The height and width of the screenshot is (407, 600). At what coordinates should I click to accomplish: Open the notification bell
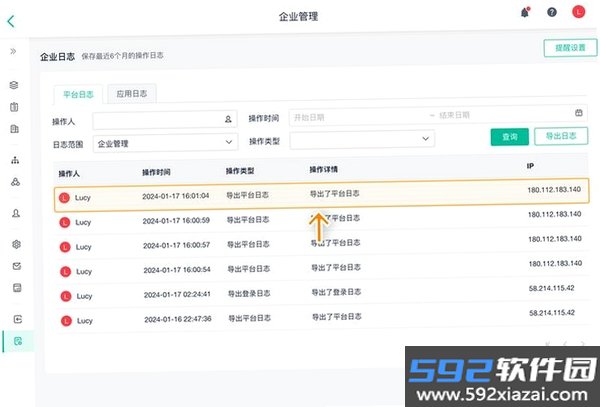tap(525, 13)
